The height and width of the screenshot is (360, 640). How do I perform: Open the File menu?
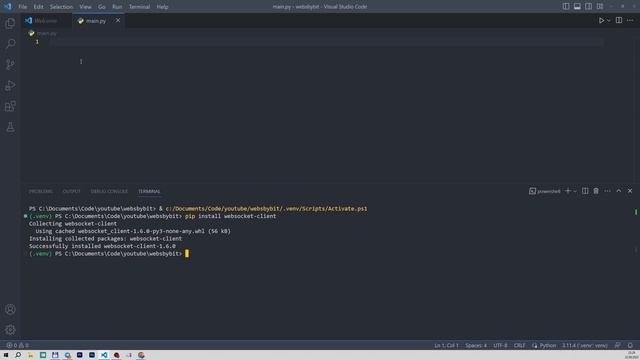(x=22, y=7)
